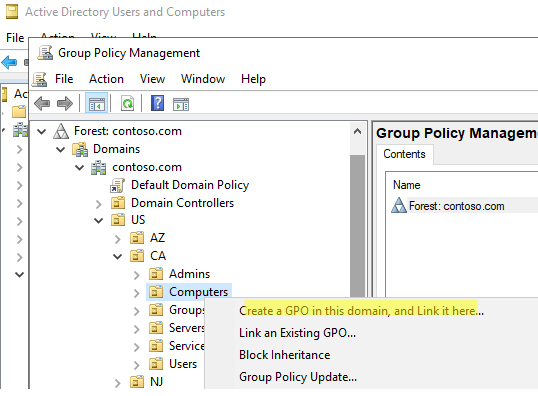
Task: Expand the Domain Controllers node
Action: pyautogui.click(x=98, y=204)
